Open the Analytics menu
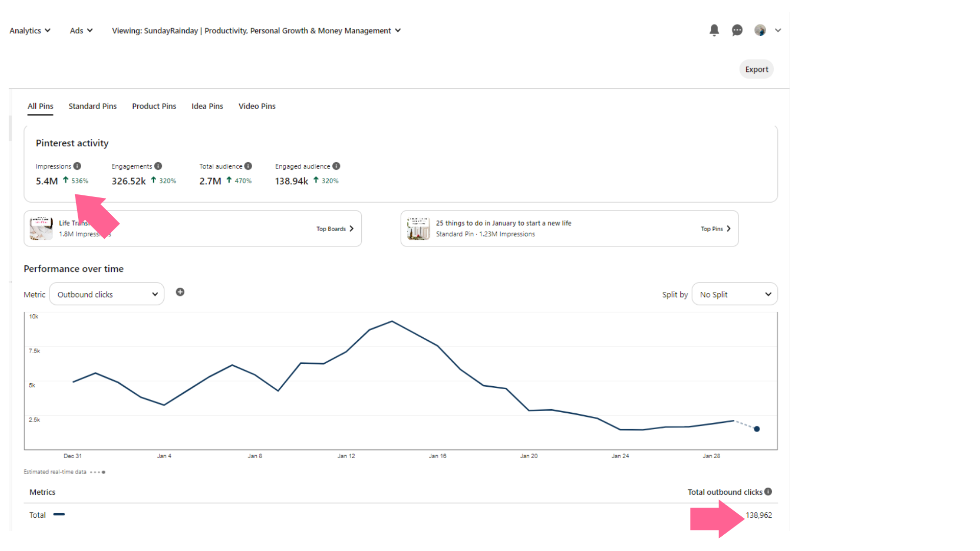This screenshot has width=980, height=551. [30, 31]
